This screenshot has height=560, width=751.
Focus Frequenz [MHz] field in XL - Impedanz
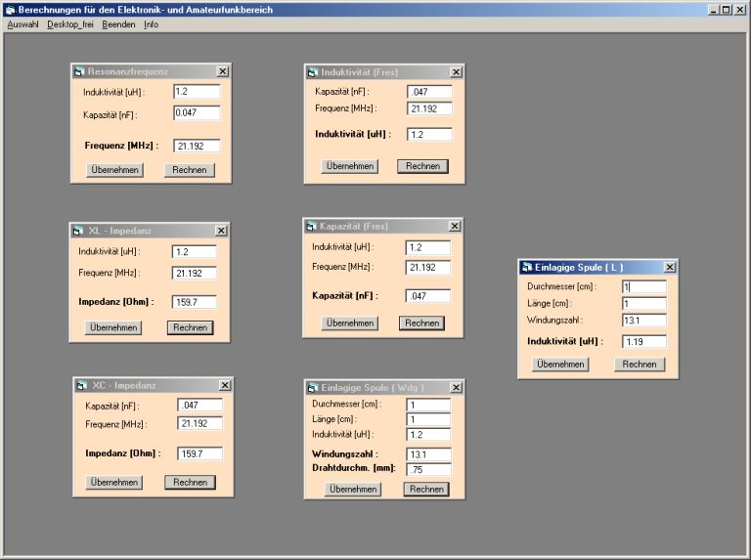coord(194,274)
